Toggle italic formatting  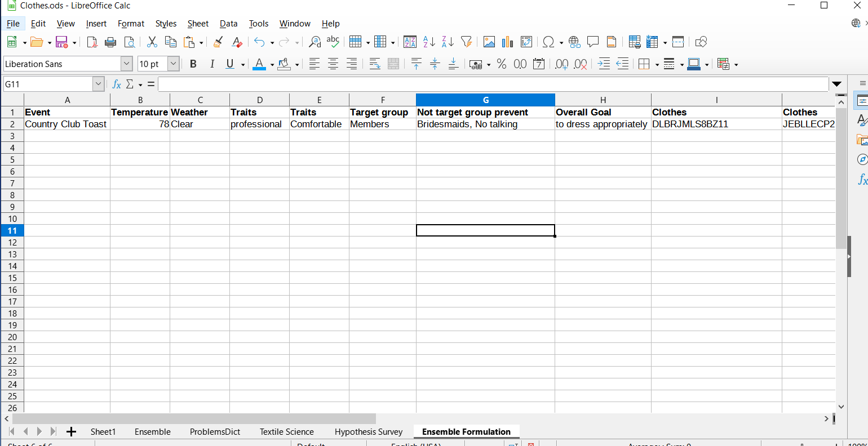coord(212,64)
